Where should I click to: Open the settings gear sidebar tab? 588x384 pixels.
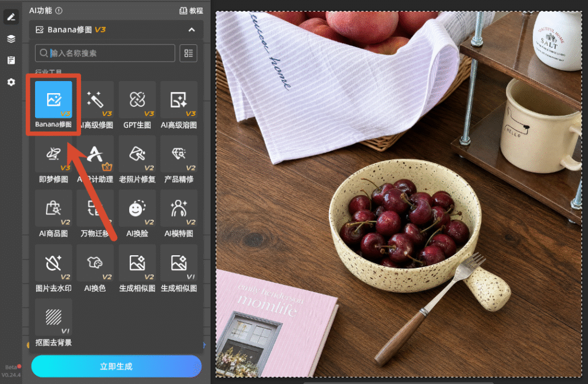pyautogui.click(x=11, y=82)
